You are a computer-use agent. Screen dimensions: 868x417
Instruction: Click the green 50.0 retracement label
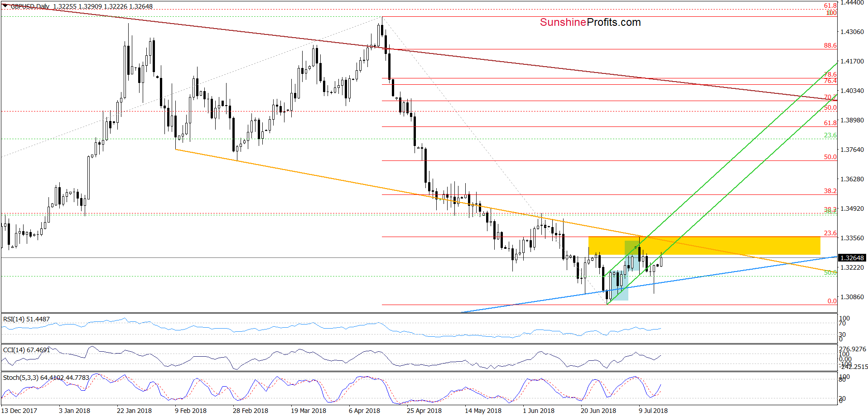click(830, 272)
